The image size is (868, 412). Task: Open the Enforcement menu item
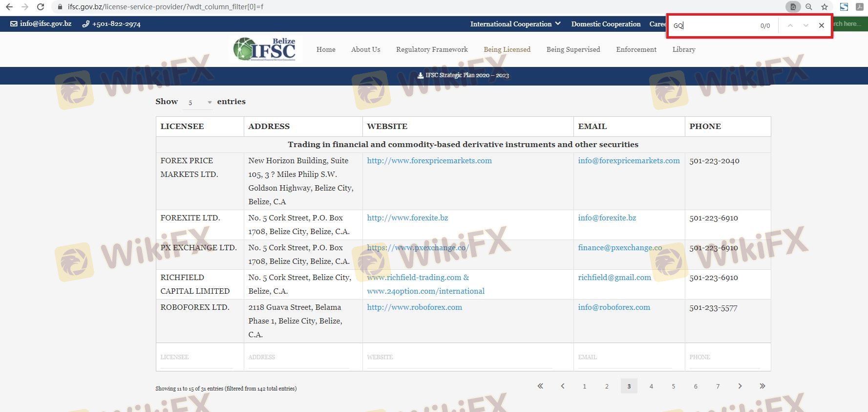[x=636, y=49]
